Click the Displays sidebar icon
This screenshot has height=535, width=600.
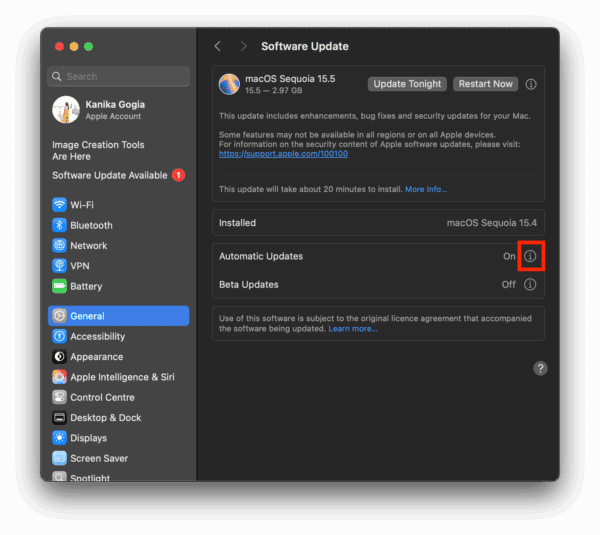click(x=60, y=438)
